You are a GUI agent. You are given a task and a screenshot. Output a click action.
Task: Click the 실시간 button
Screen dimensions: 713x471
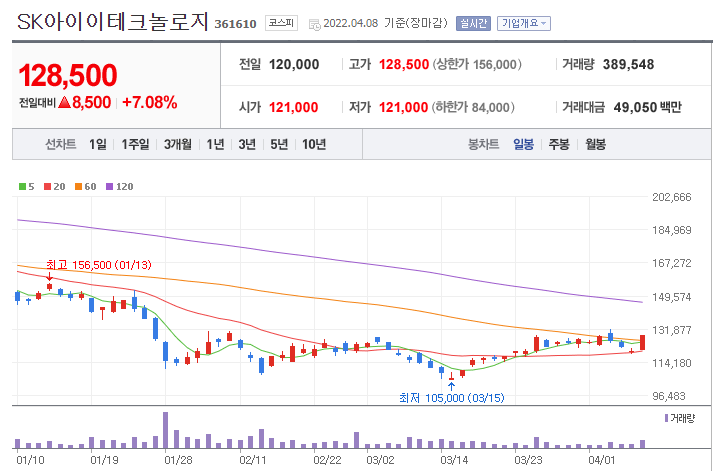473,23
